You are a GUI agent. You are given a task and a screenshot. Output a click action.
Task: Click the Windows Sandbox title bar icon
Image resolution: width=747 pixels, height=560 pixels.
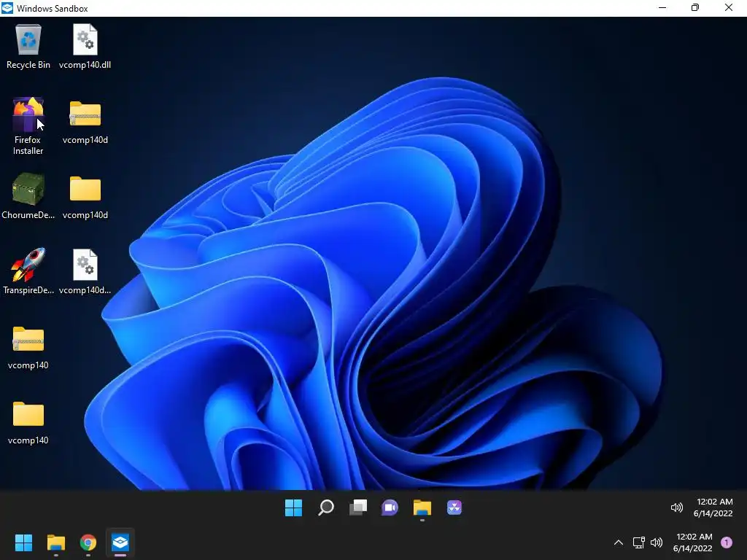click(x=7, y=8)
